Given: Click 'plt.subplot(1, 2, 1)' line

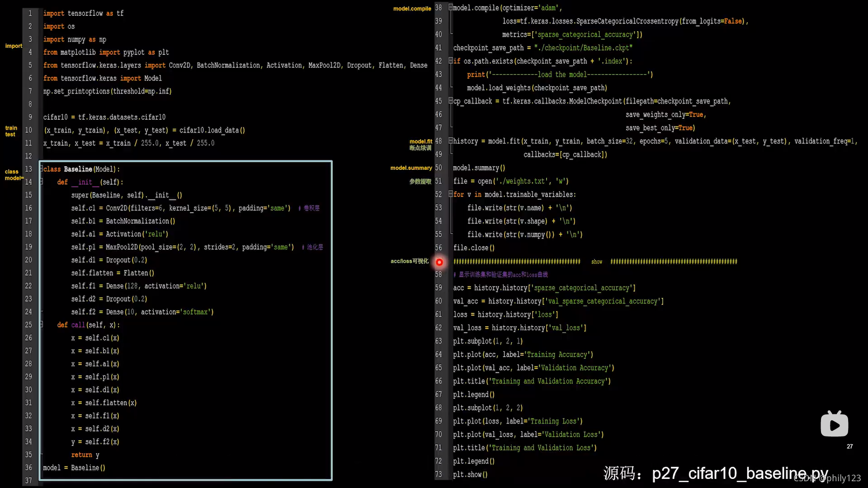Looking at the screenshot, I should [x=488, y=341].
